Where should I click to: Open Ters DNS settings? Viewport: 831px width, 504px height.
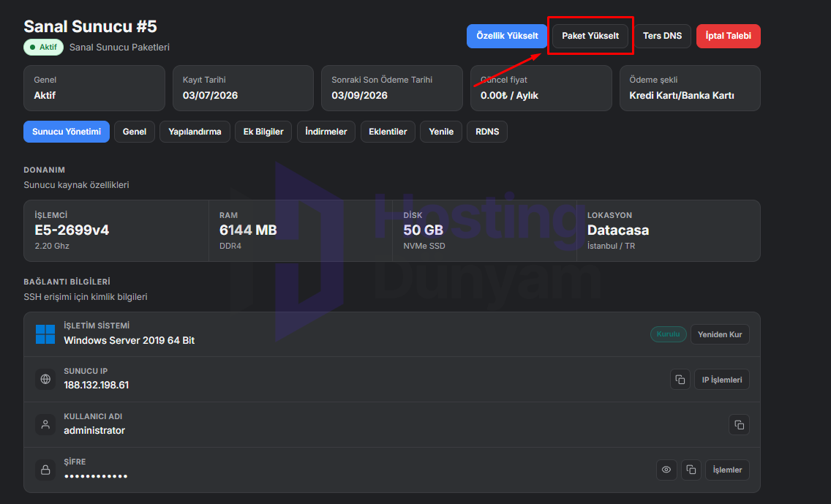(663, 36)
